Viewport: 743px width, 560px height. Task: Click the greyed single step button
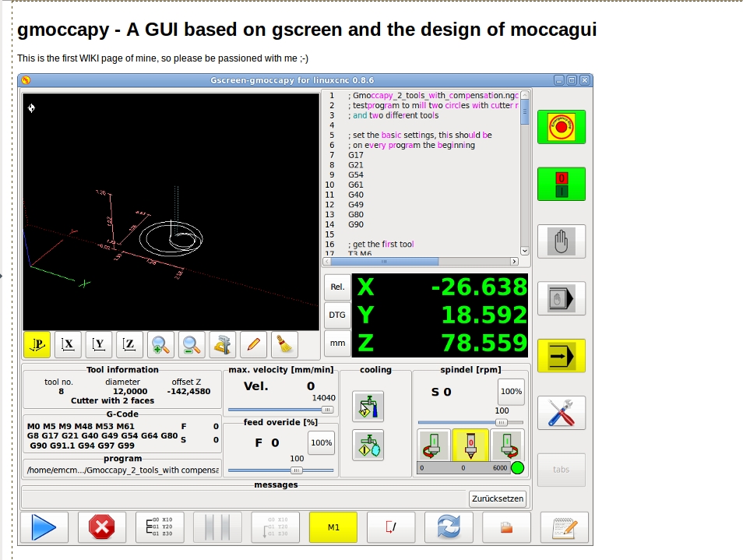(275, 527)
